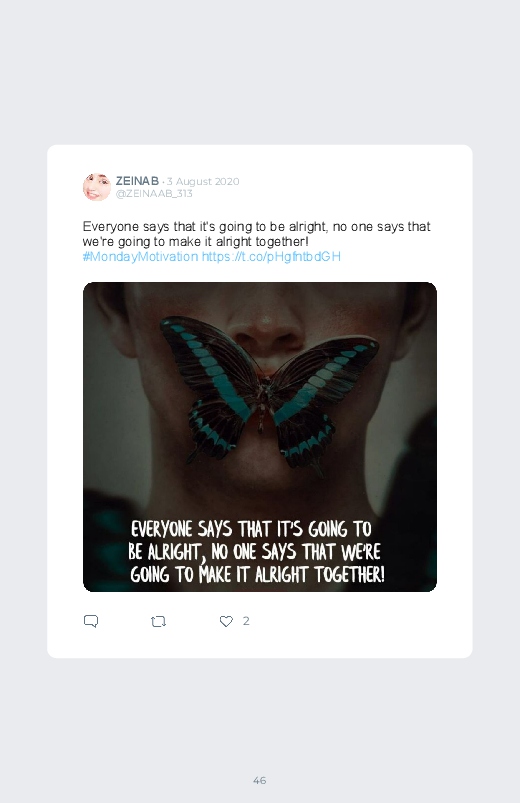Click the 3 August 2020 timestamp

[x=203, y=181]
